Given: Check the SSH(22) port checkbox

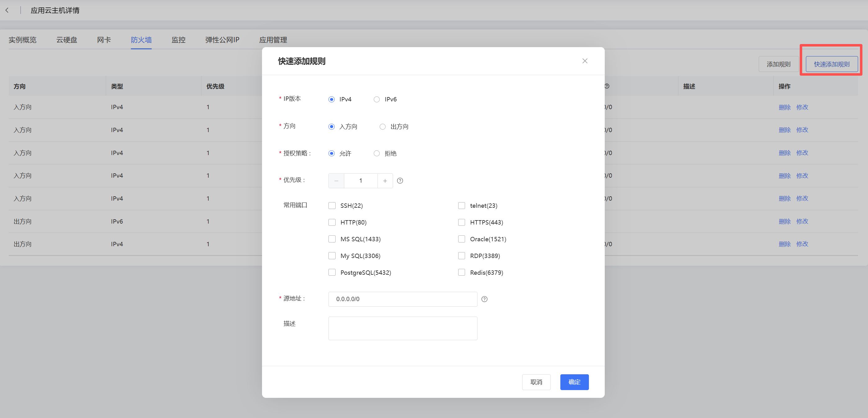Looking at the screenshot, I should point(332,206).
